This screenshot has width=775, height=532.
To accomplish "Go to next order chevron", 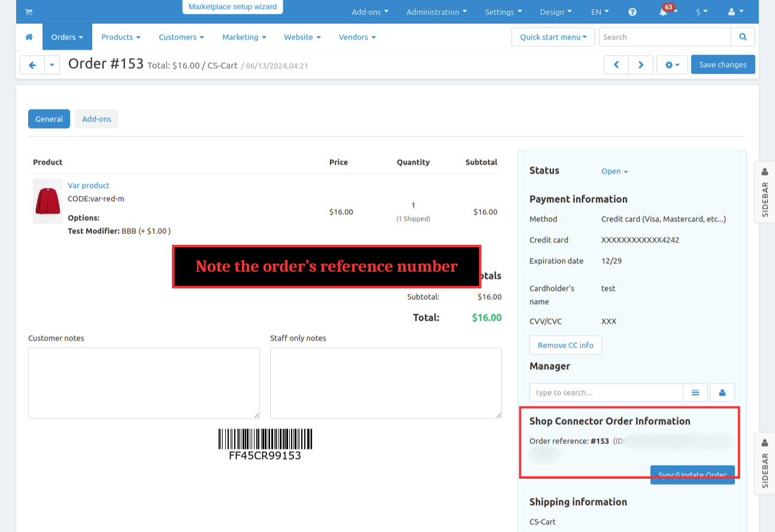I will 641,65.
